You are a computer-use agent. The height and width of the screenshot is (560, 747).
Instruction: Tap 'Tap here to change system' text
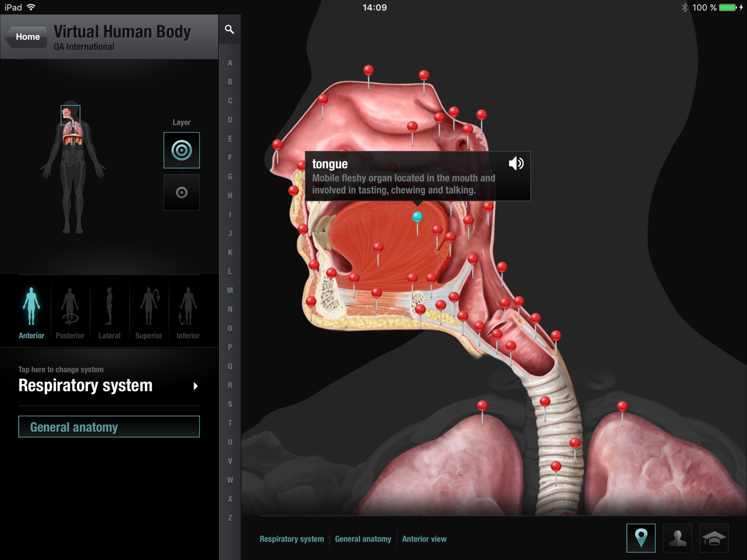pyautogui.click(x=61, y=369)
